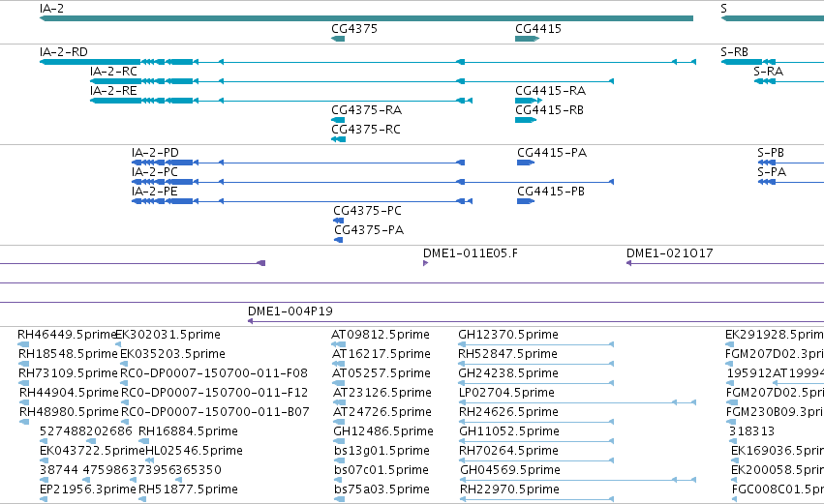Click the bs13g01.5prime EST label
Image resolution: width=824 pixels, height=504 pixels.
(381, 452)
